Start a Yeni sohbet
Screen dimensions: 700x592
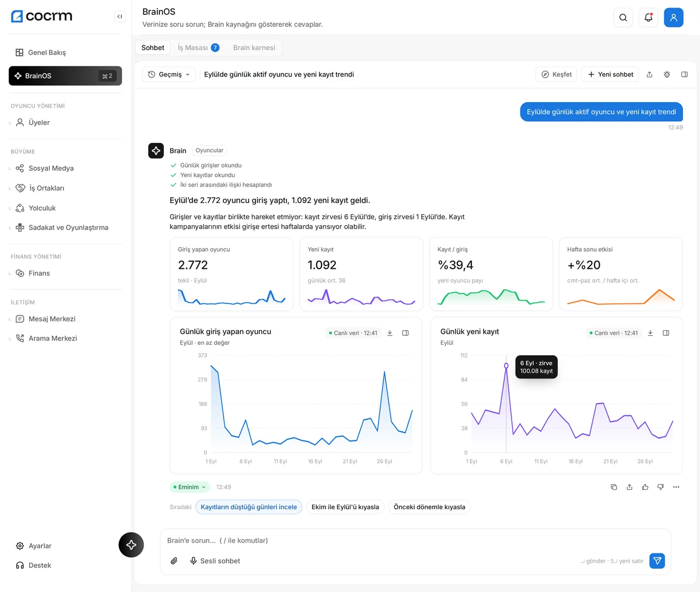click(610, 75)
